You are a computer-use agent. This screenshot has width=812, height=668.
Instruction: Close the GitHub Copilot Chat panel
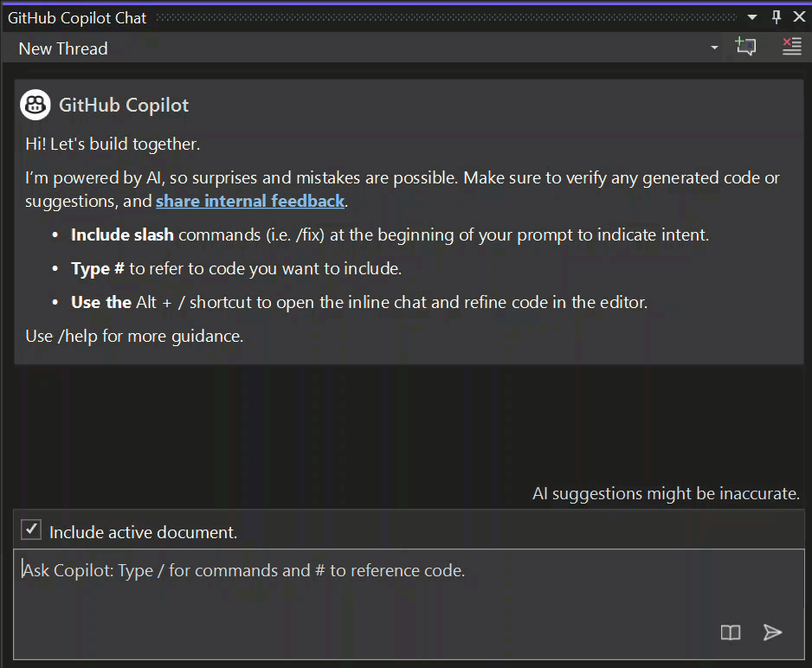pyautogui.click(x=799, y=17)
